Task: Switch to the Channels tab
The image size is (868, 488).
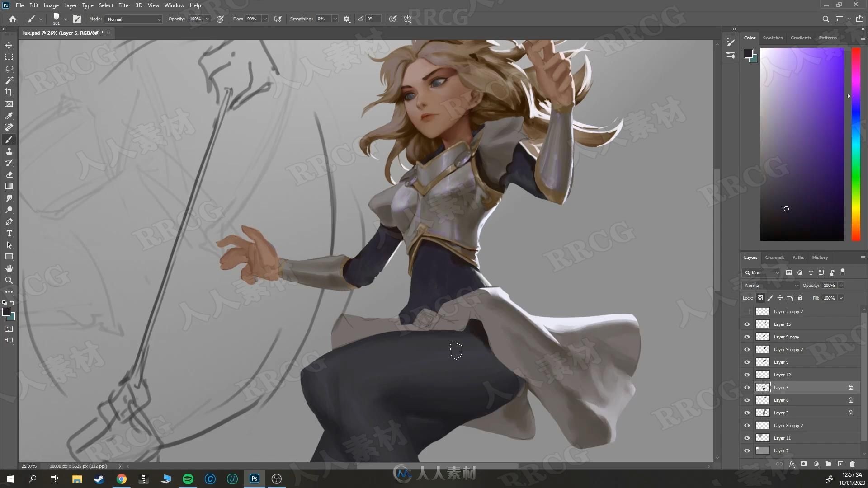Action: 775,257
